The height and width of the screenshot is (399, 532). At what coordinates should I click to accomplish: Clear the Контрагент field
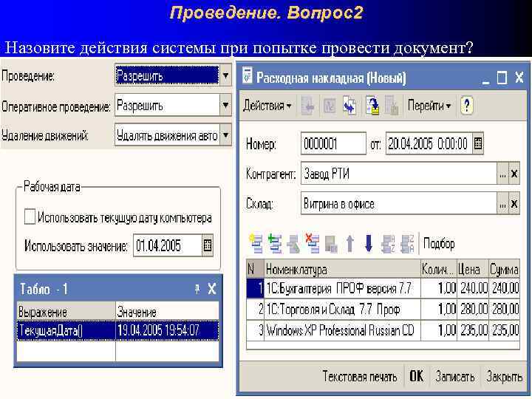(x=514, y=174)
